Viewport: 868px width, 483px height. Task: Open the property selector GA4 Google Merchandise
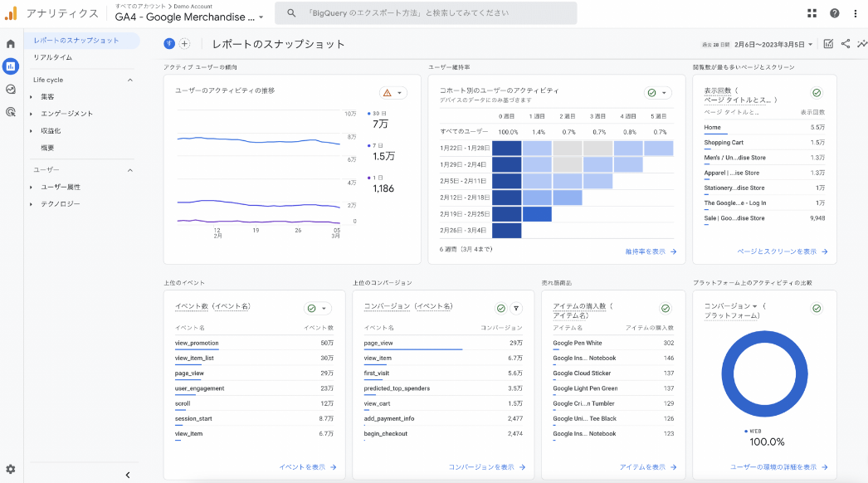click(x=188, y=17)
